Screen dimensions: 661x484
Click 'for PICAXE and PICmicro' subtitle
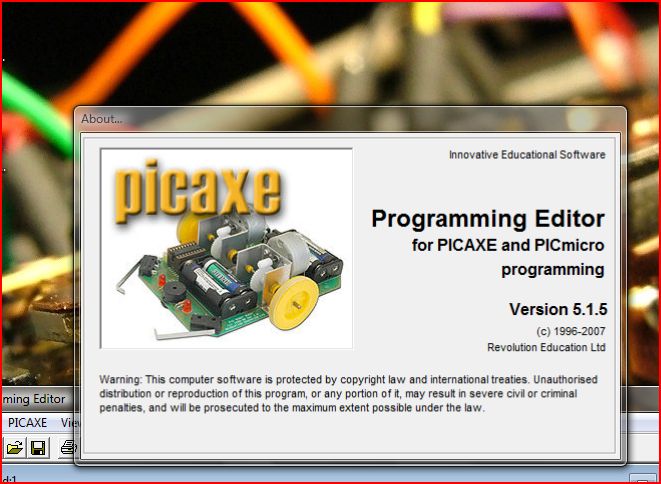(x=508, y=245)
